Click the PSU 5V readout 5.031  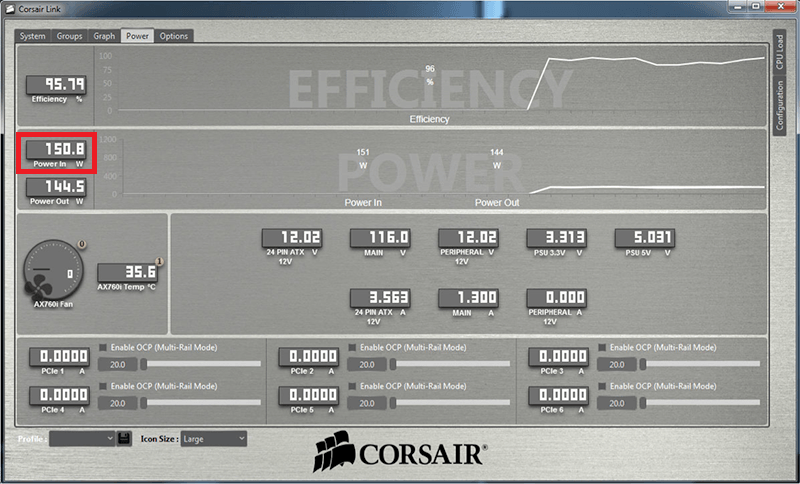pos(645,238)
